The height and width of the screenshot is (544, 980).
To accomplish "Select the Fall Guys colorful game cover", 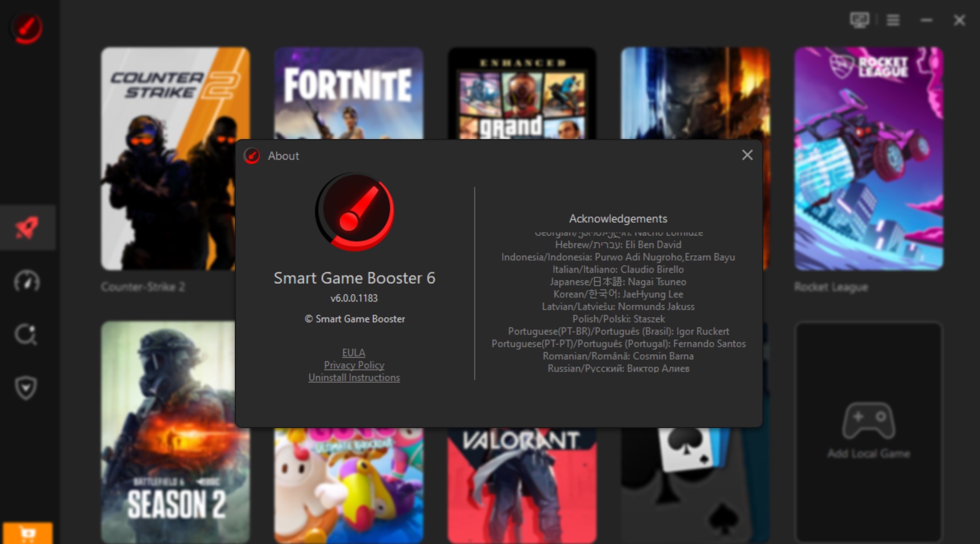I will pyautogui.click(x=349, y=486).
